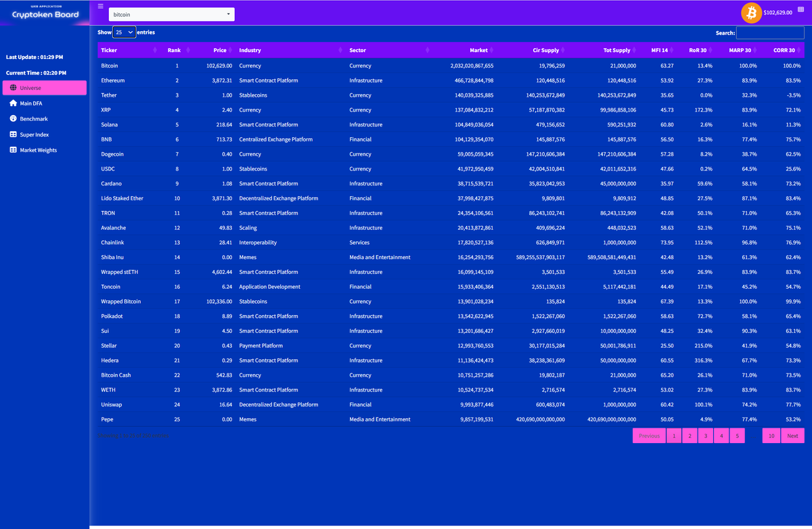Click the Cardano ticker cell
This screenshot has height=529, width=812.
click(129, 183)
